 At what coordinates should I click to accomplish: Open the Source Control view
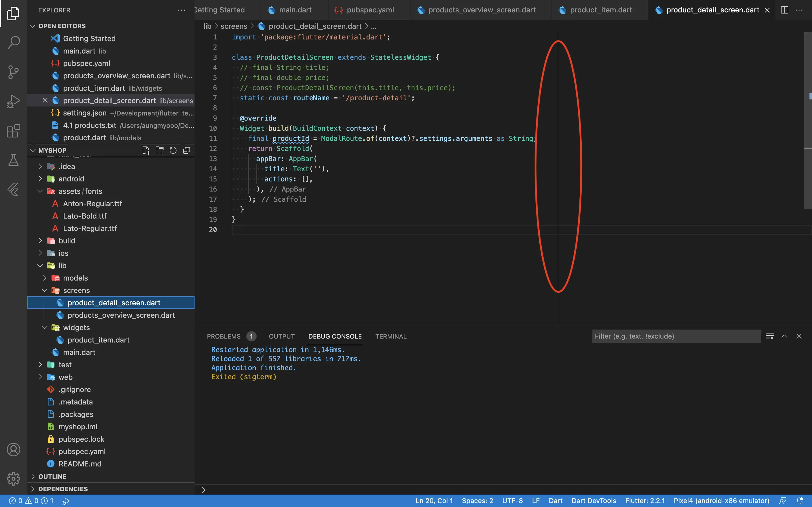tap(14, 72)
